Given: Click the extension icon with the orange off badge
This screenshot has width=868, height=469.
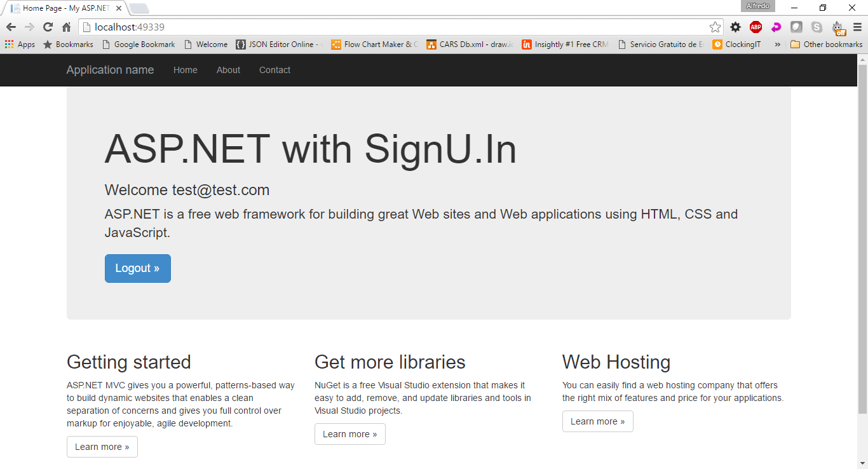Looking at the screenshot, I should [x=839, y=28].
